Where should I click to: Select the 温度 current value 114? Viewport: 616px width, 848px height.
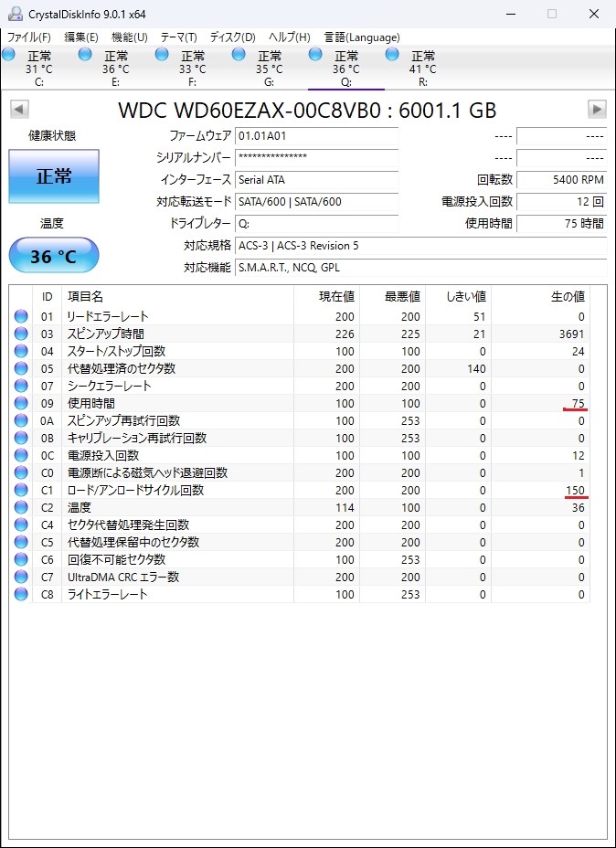tap(345, 508)
